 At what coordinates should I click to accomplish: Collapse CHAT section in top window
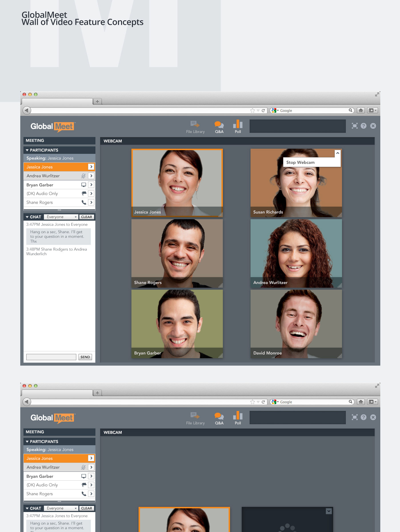[x=27, y=217]
